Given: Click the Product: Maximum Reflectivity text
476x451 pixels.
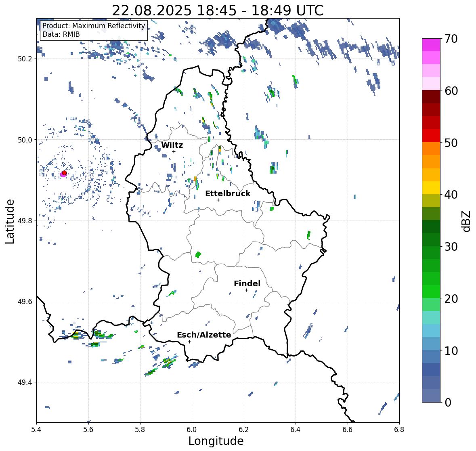Looking at the screenshot, I should click(x=94, y=26).
